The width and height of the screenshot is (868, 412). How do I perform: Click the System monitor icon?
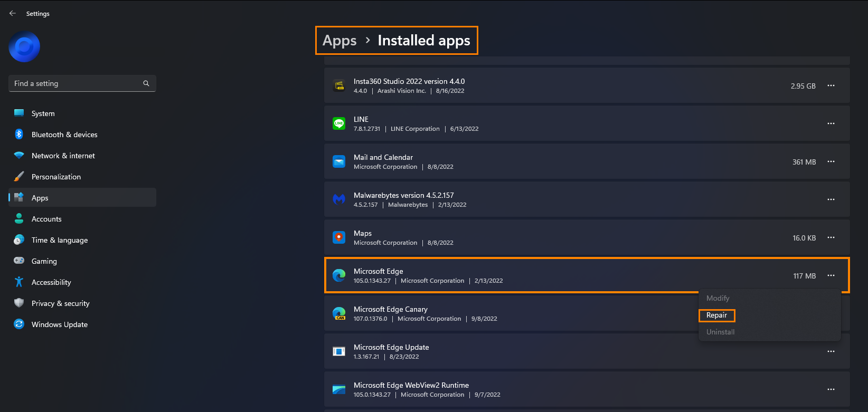coord(19,113)
